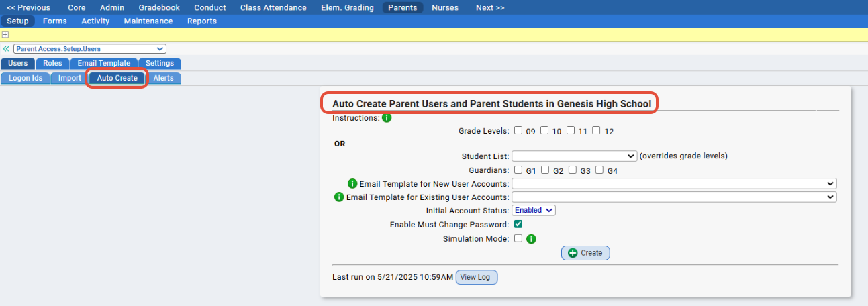
Task: Click the Auto Create Parent Users heading
Action: [491, 104]
